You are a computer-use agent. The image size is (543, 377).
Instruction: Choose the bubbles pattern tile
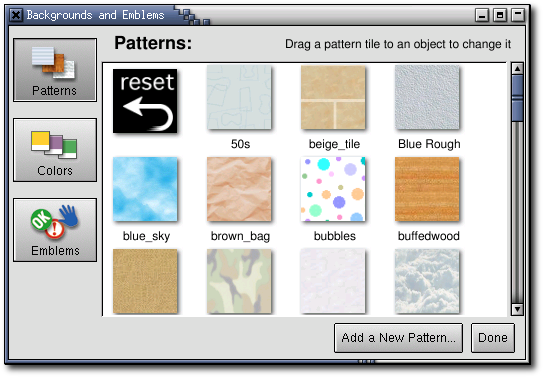333,189
